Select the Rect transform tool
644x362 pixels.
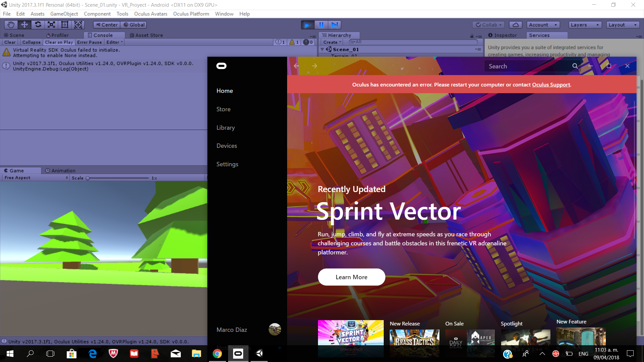(65, 25)
